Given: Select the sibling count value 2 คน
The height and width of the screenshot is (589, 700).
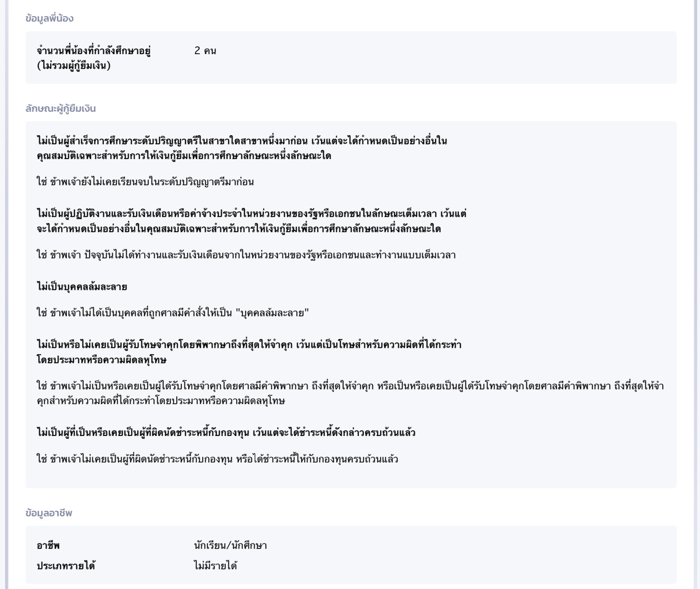Looking at the screenshot, I should [x=205, y=51].
